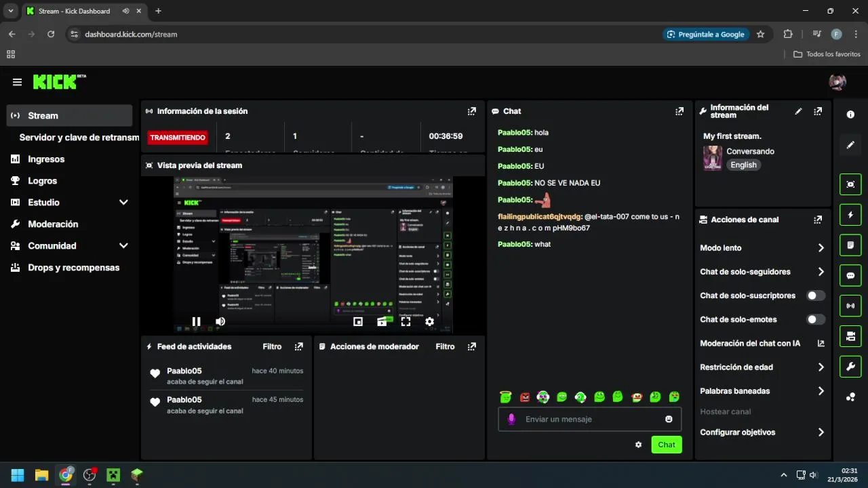Edit stream info with the pencil icon in Información del stream header

[x=798, y=111]
